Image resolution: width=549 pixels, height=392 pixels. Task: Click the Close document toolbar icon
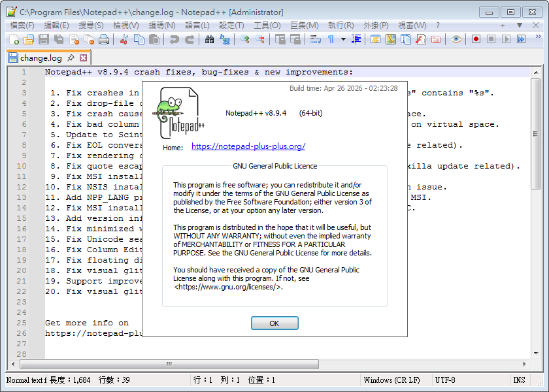tap(74, 39)
